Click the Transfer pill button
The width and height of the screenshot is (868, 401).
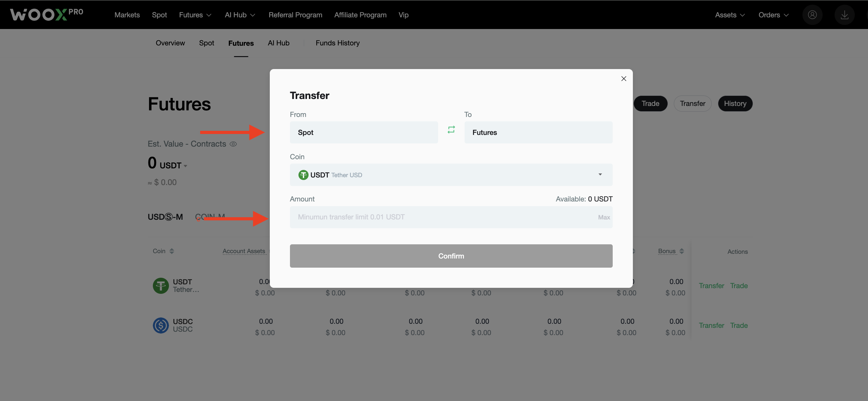point(692,103)
